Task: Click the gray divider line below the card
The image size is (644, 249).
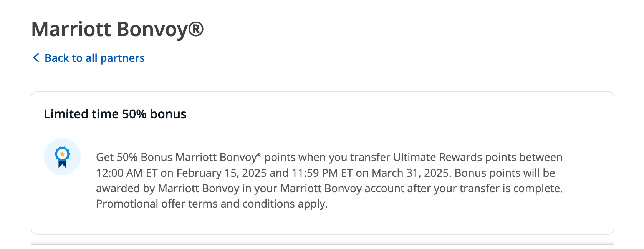Action: tap(323, 244)
